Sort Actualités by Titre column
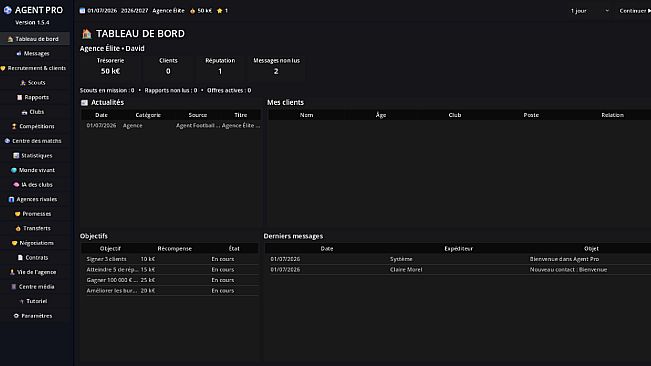 click(240, 115)
